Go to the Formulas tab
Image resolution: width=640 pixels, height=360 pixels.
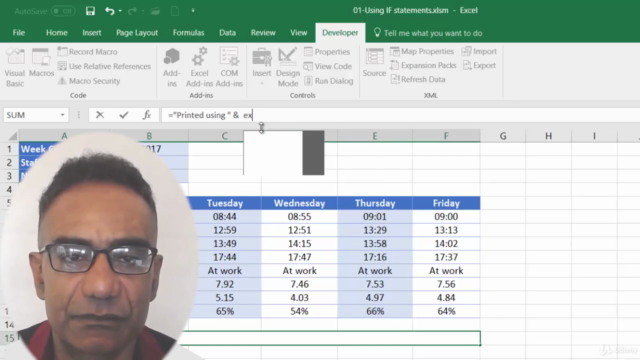[188, 33]
